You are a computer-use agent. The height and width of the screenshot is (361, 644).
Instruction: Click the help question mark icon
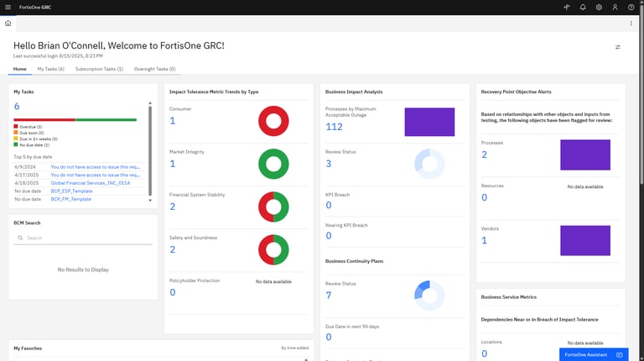[631, 7]
